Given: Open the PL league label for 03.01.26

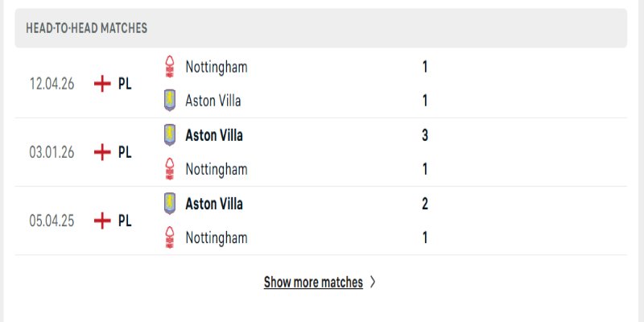Looking at the screenshot, I should [x=125, y=152].
